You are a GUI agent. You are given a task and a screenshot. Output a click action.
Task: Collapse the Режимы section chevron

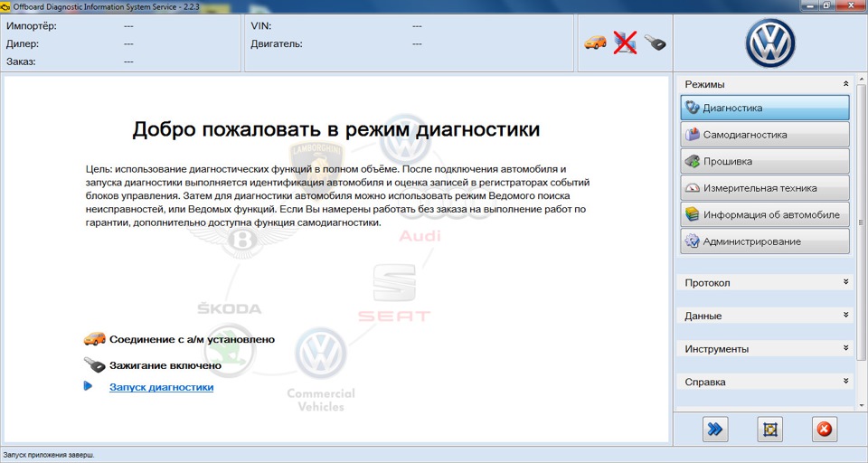(845, 84)
